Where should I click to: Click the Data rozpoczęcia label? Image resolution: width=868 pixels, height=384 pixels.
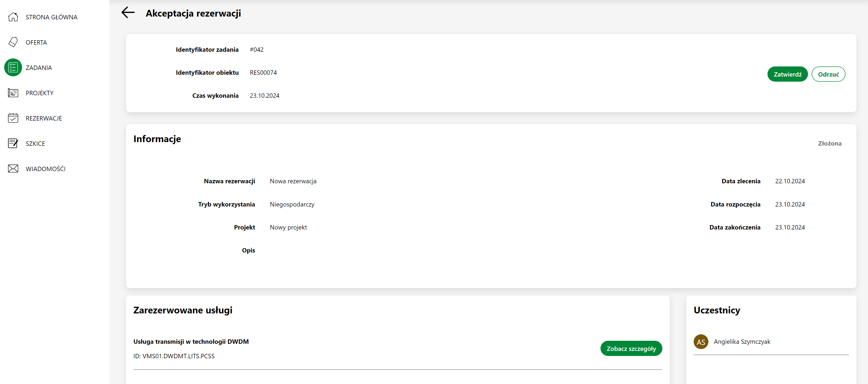click(x=736, y=204)
